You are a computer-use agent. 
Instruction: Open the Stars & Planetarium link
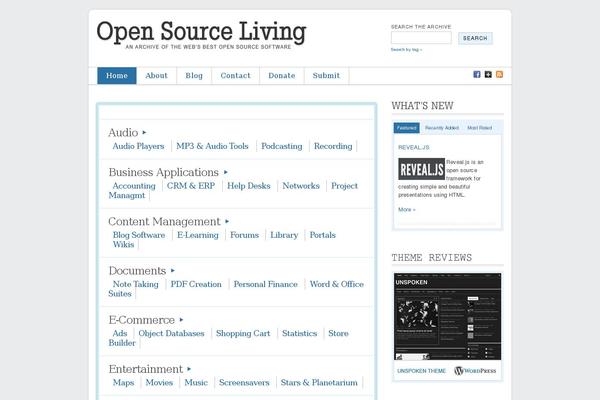[319, 383]
